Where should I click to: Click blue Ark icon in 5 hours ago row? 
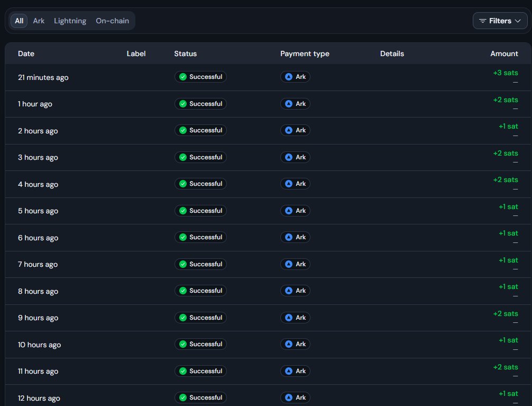tap(289, 211)
